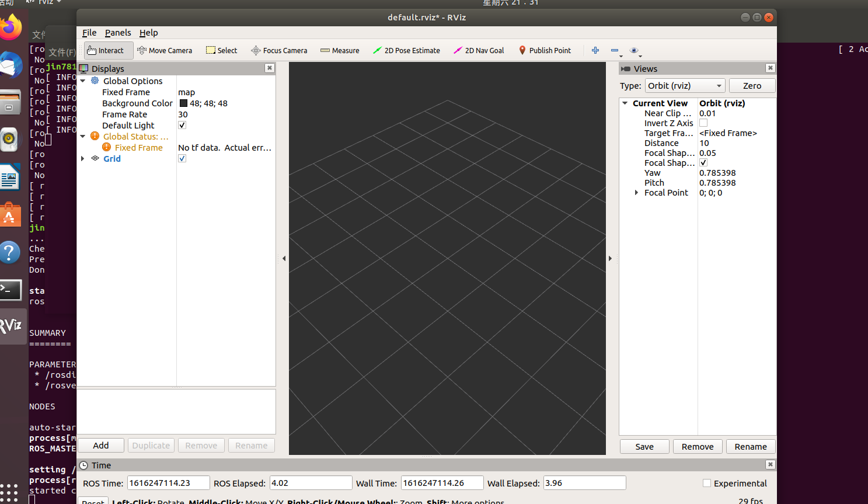Click the Wall Time field
This screenshot has width=868, height=504.
point(442,483)
